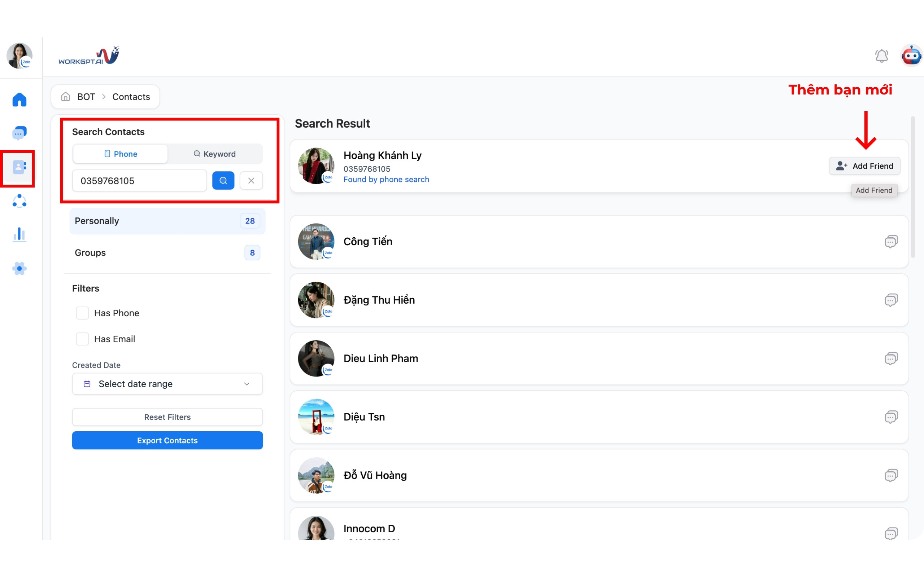Switch to the Keyword search tab
The image size is (924, 577).
(215, 154)
